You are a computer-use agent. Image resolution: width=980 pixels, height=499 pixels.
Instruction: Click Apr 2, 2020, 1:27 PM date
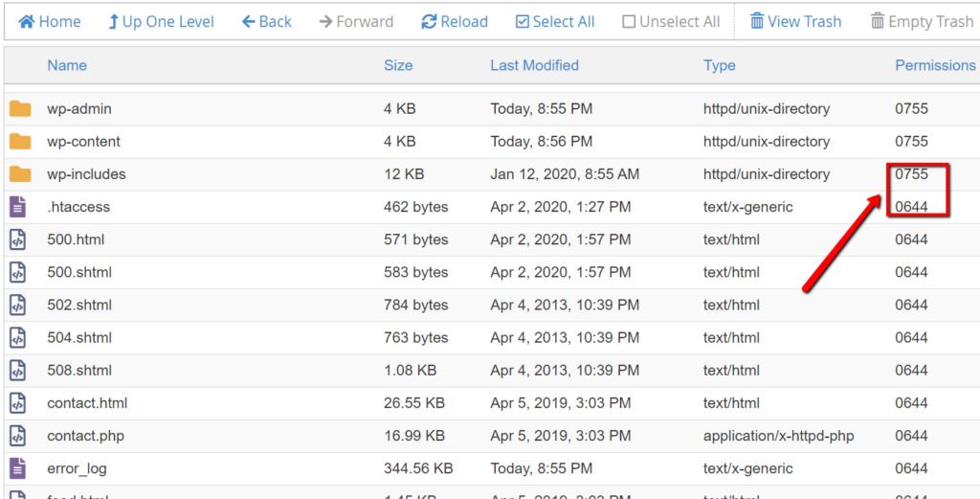(561, 207)
